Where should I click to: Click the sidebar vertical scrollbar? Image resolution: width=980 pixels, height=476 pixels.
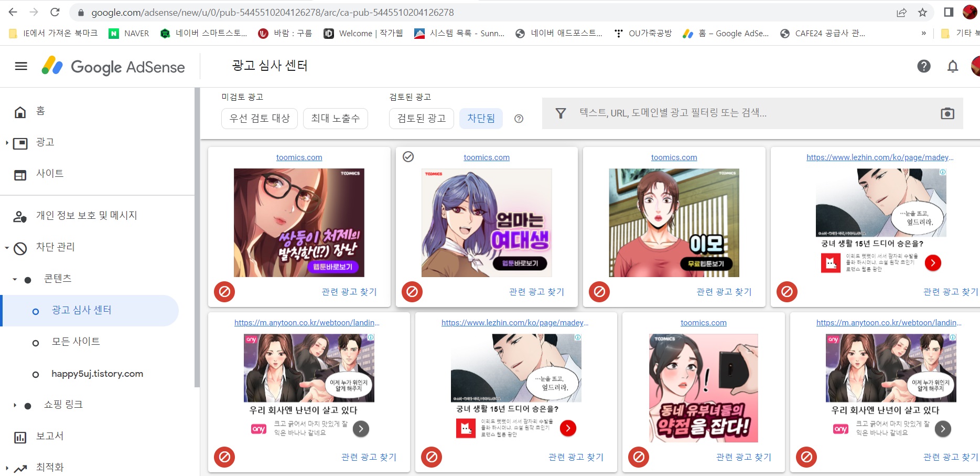point(197,237)
